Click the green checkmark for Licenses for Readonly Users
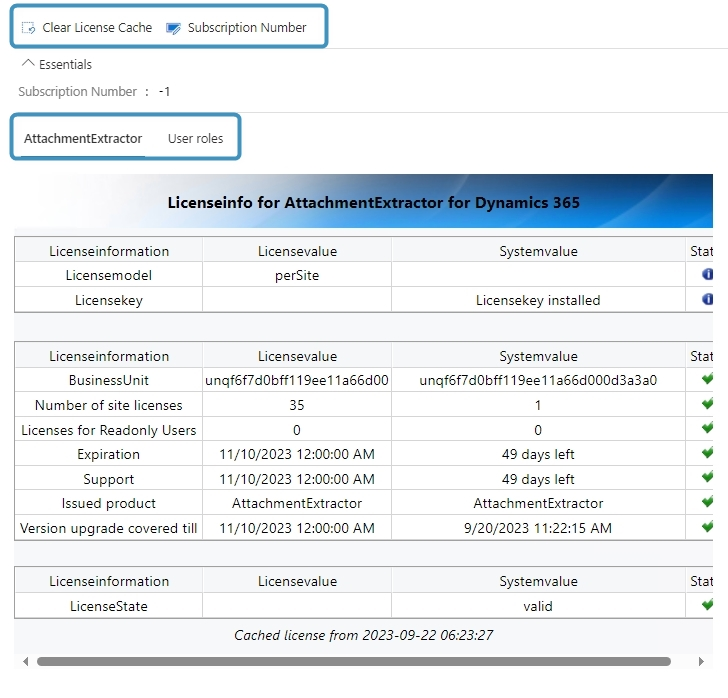 [707, 428]
